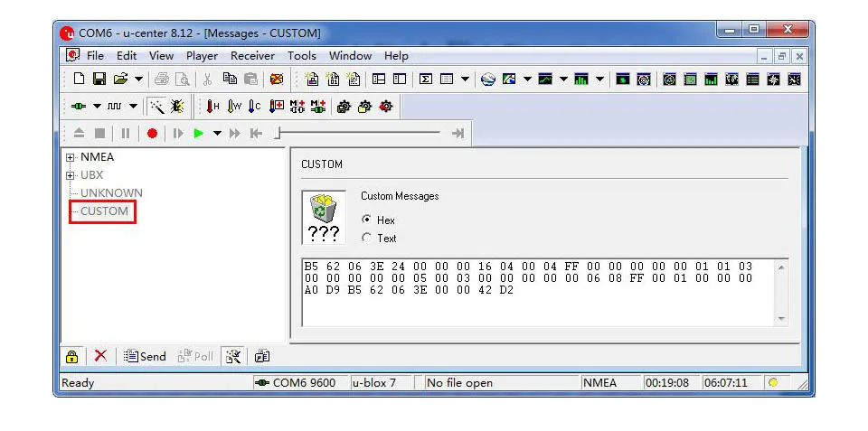Click the delete all messages envelope icon
Viewport: 868px width, 431px height.
277,80
